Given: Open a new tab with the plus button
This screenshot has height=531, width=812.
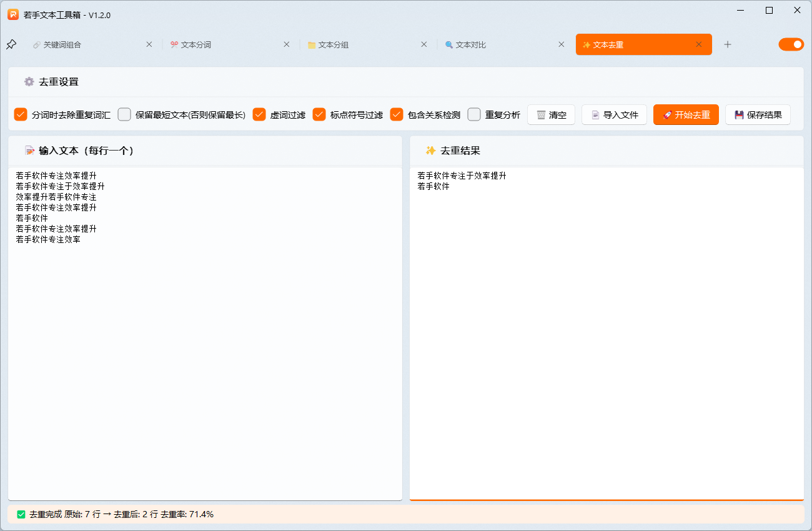Looking at the screenshot, I should [728, 44].
